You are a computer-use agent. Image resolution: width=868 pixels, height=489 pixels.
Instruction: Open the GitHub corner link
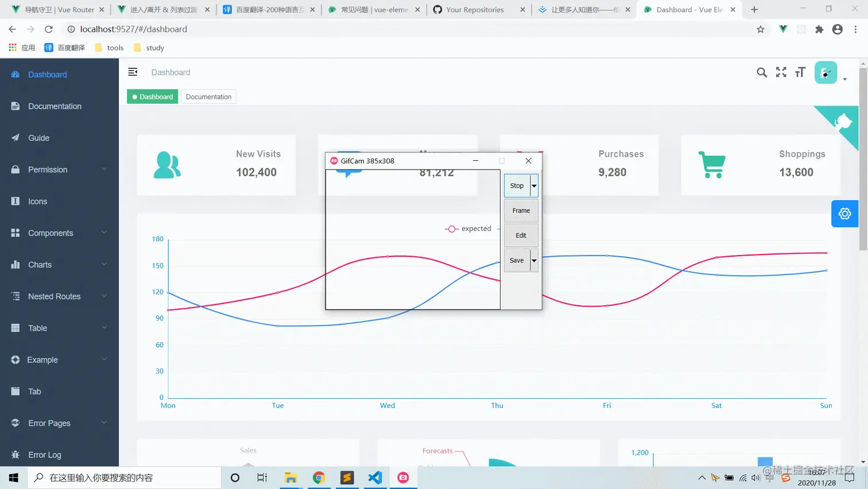pyautogui.click(x=842, y=122)
